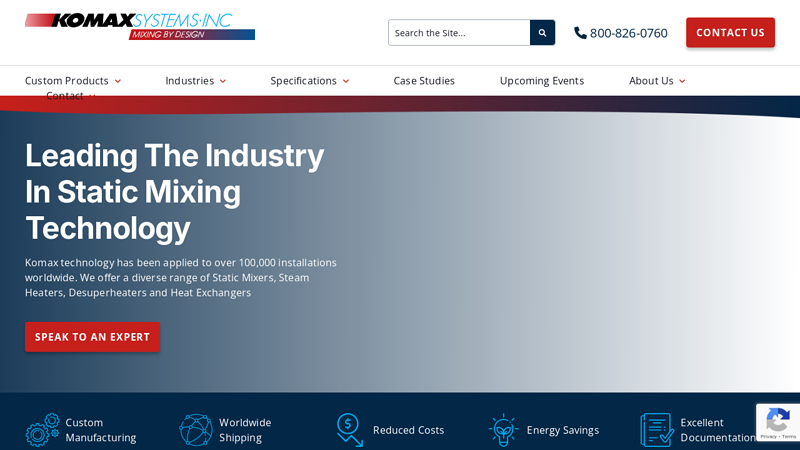Click the Energy Savings label
800x450 pixels.
563,430
